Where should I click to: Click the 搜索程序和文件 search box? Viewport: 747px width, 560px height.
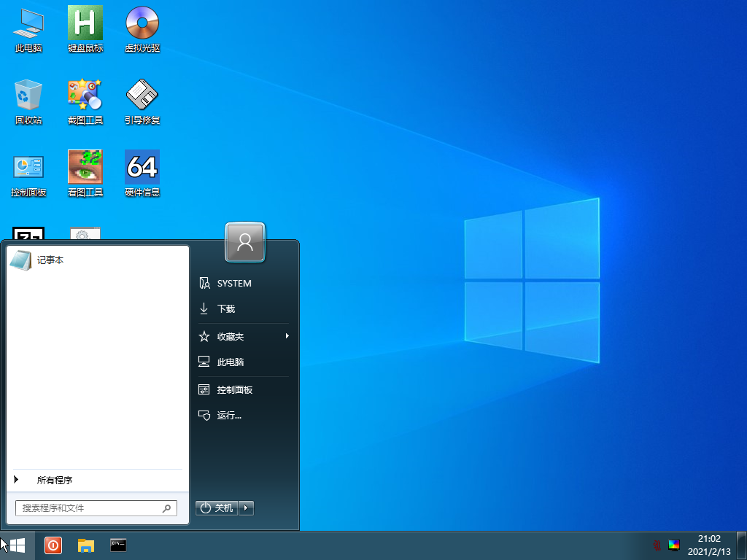tap(90, 507)
